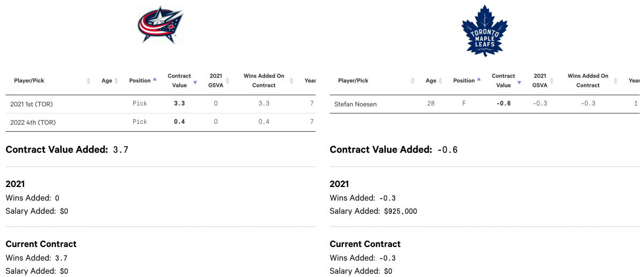Select the 2022 4th (TOR) pick row
644x277 pixels.
(160, 122)
